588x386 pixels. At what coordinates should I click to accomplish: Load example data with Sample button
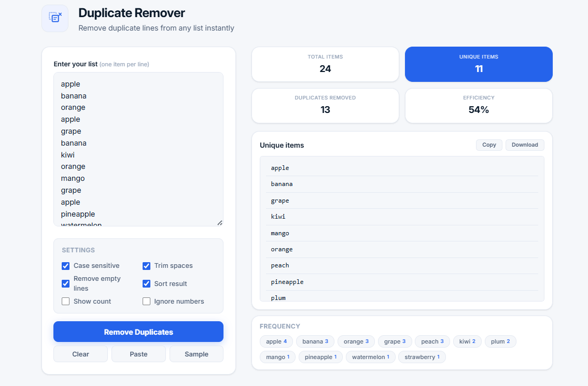click(x=197, y=354)
